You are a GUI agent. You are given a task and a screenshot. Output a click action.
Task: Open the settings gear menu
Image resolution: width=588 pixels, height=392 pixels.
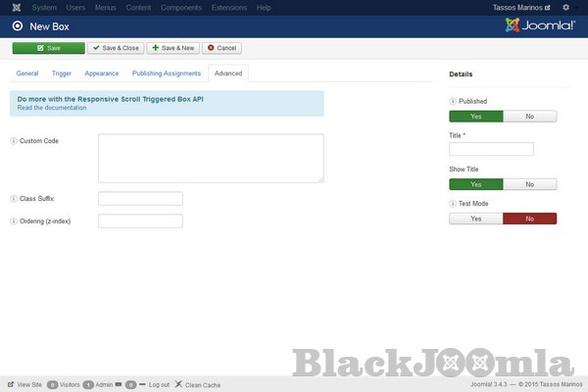[565, 8]
